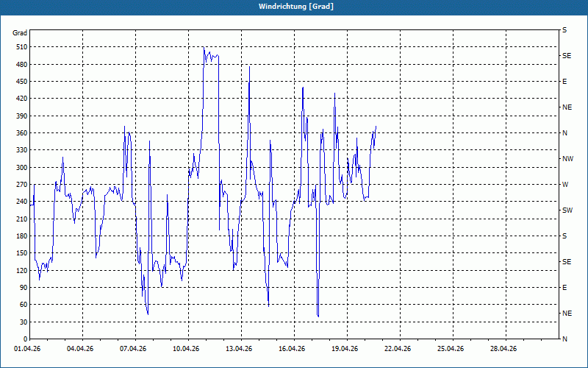
Task: Select the date label 28.04.26
Action: [503, 349]
